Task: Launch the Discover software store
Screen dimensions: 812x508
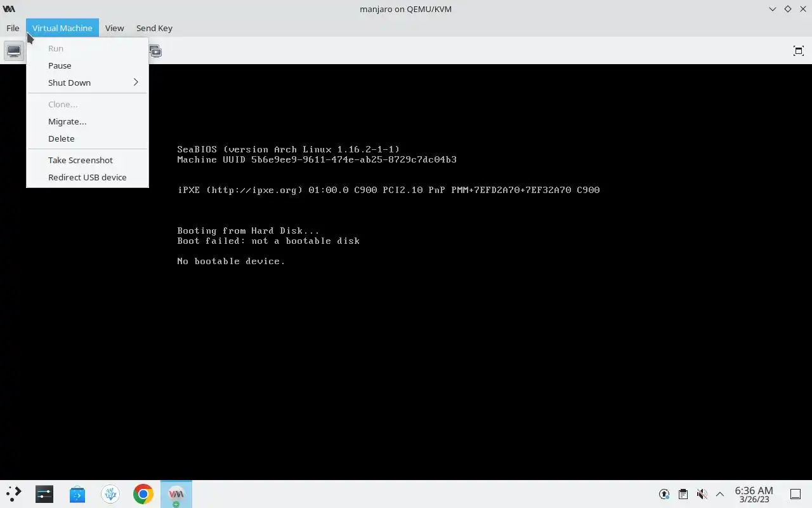Action: (77, 494)
